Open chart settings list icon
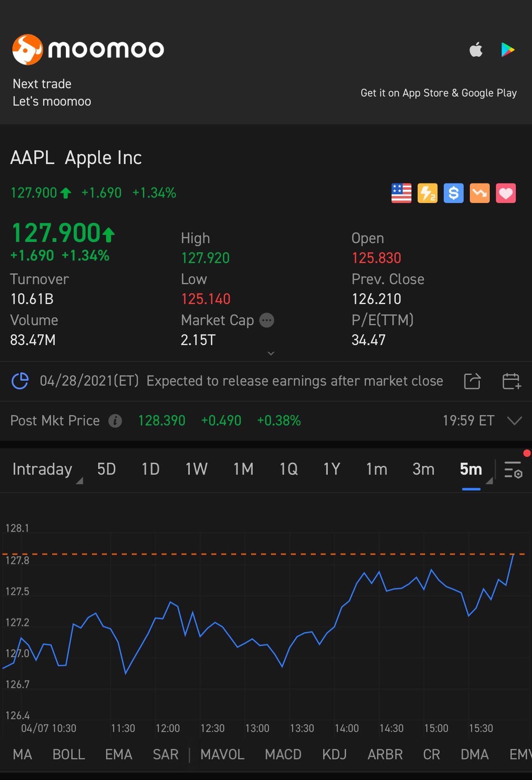The width and height of the screenshot is (532, 780). [x=513, y=470]
